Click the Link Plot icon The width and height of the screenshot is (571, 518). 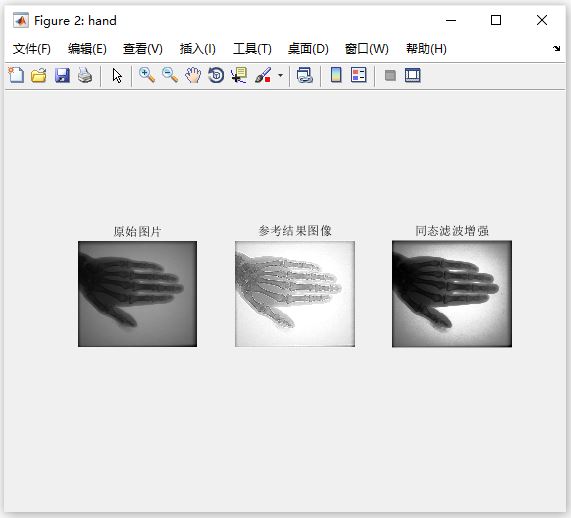[304, 75]
